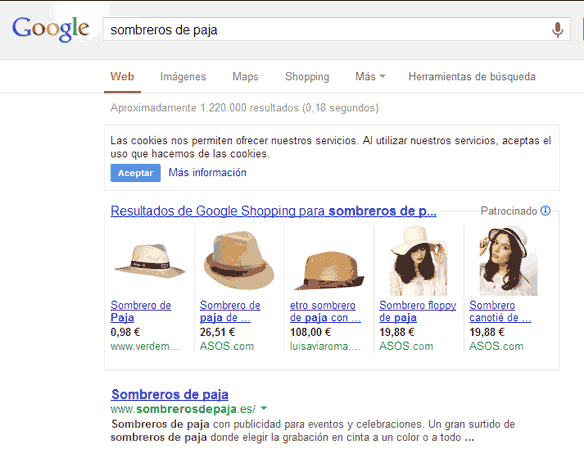The width and height of the screenshot is (584, 463).
Task: Focus the search box containing sombreros de paja
Action: [336, 29]
